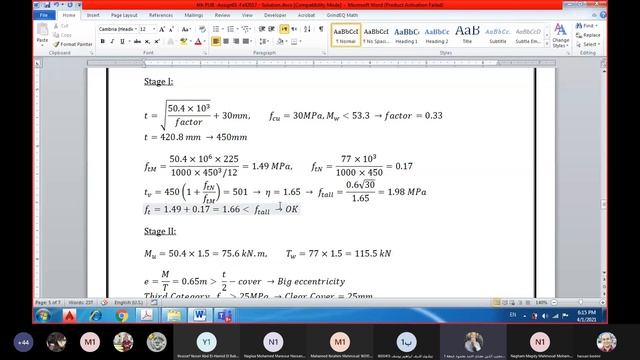Open Word Help question mark icon
The width and height of the screenshot is (640, 360).
[603, 15]
